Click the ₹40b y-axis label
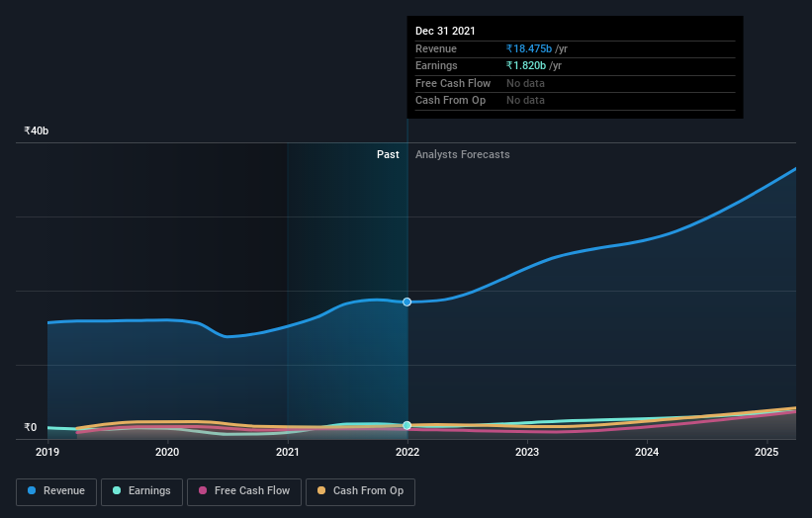The width and height of the screenshot is (812, 518). pos(37,130)
